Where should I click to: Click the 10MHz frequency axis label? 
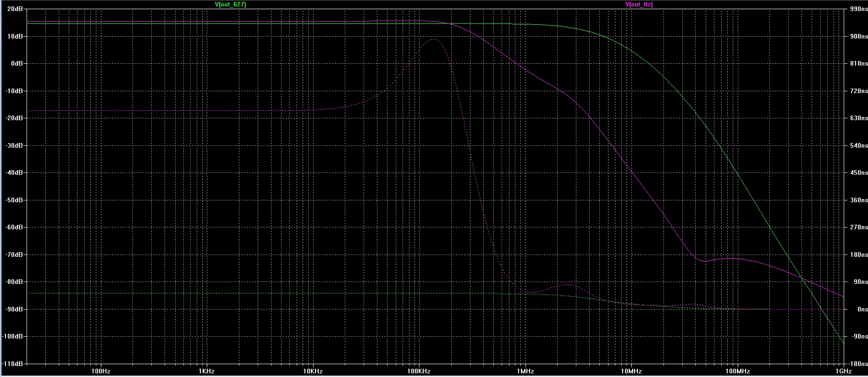pyautogui.click(x=631, y=371)
